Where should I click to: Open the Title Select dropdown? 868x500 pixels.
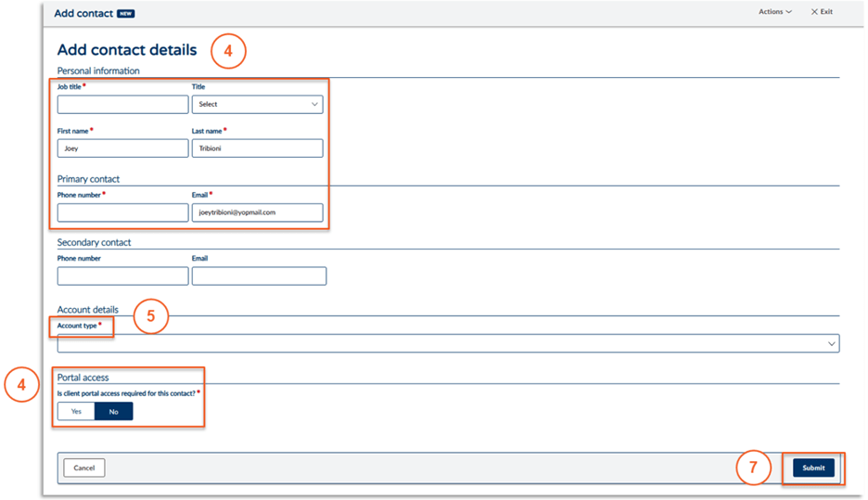click(x=257, y=105)
